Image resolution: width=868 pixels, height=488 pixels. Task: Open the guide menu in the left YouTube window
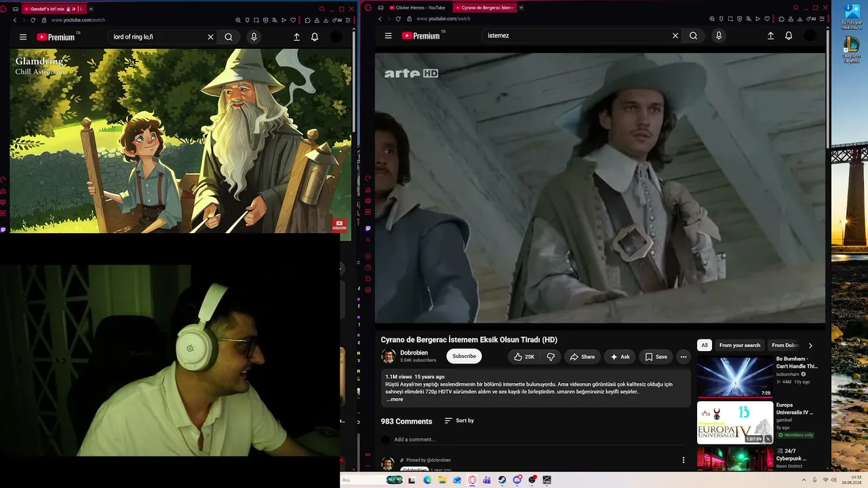click(x=23, y=37)
